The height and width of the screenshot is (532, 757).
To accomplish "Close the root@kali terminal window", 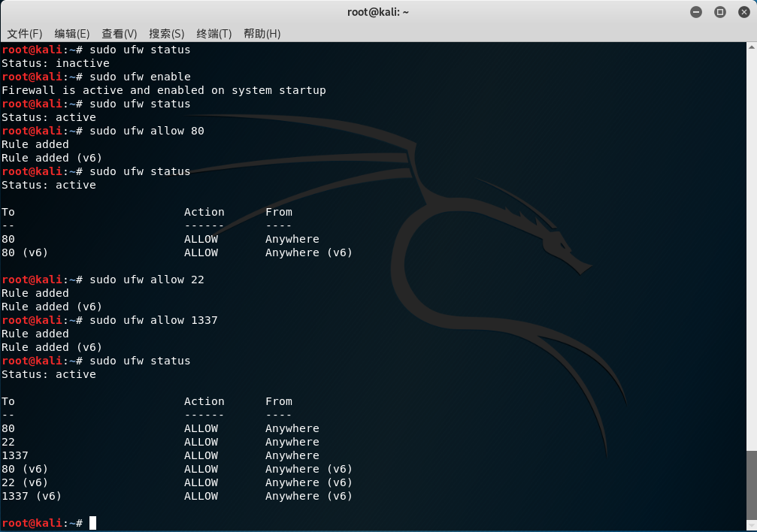I will coord(743,11).
